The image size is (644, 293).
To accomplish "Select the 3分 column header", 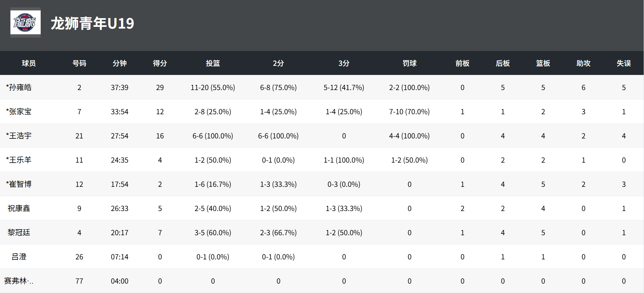I will point(344,63).
